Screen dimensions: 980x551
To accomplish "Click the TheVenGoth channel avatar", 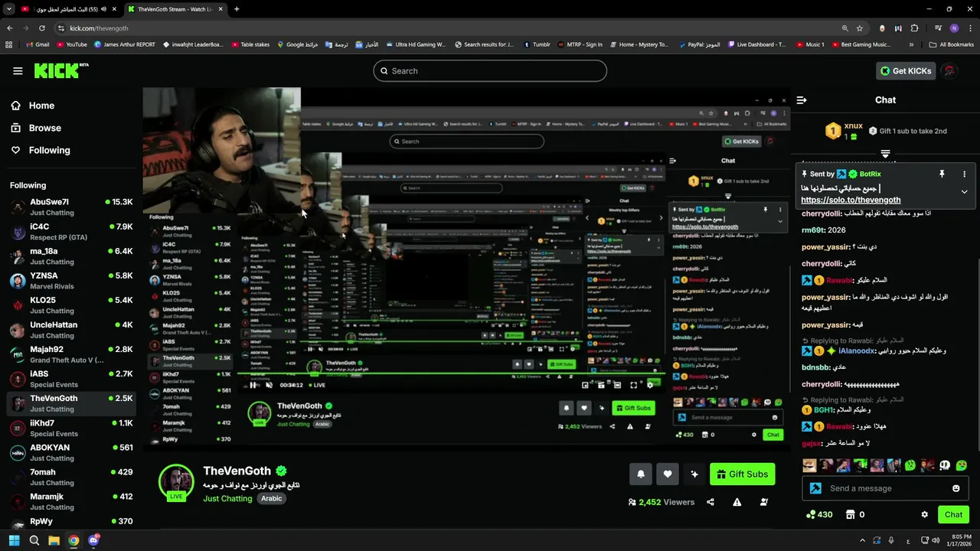I will [176, 482].
